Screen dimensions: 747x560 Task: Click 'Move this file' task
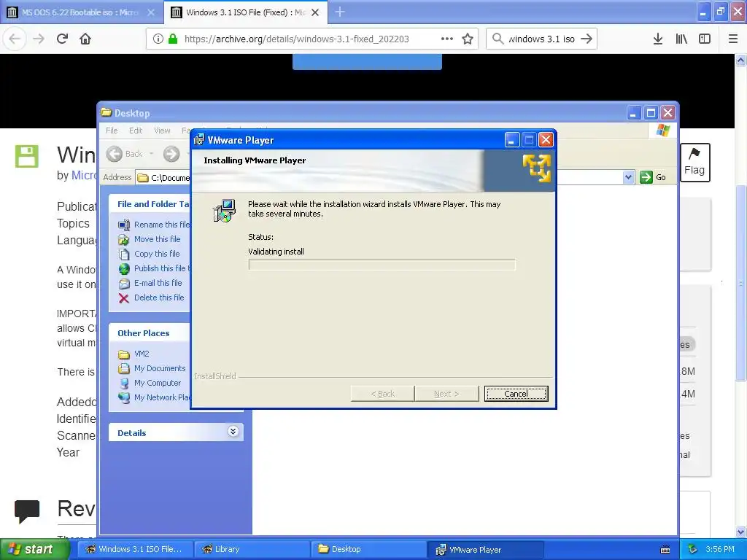tap(158, 239)
